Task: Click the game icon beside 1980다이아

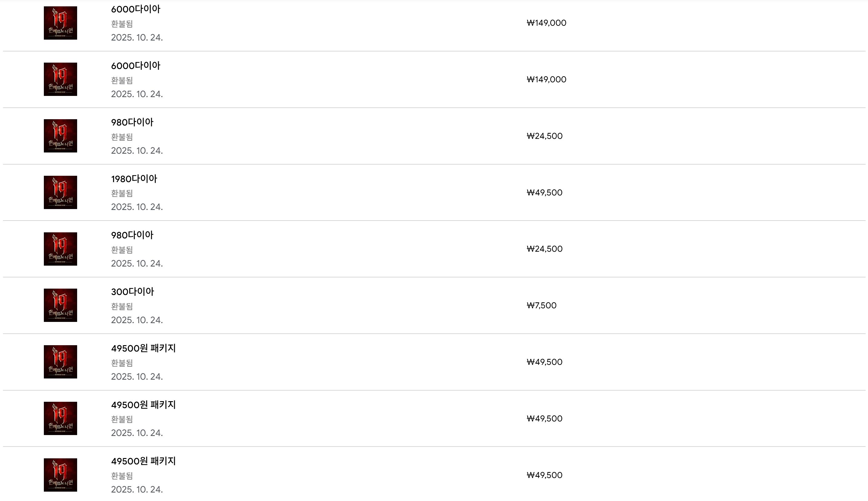Action: pos(60,192)
